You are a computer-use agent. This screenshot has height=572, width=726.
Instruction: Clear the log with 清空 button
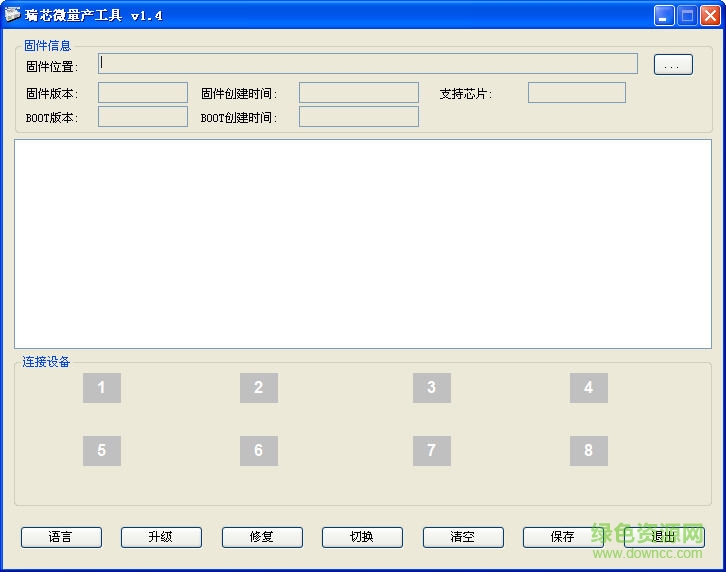point(463,537)
